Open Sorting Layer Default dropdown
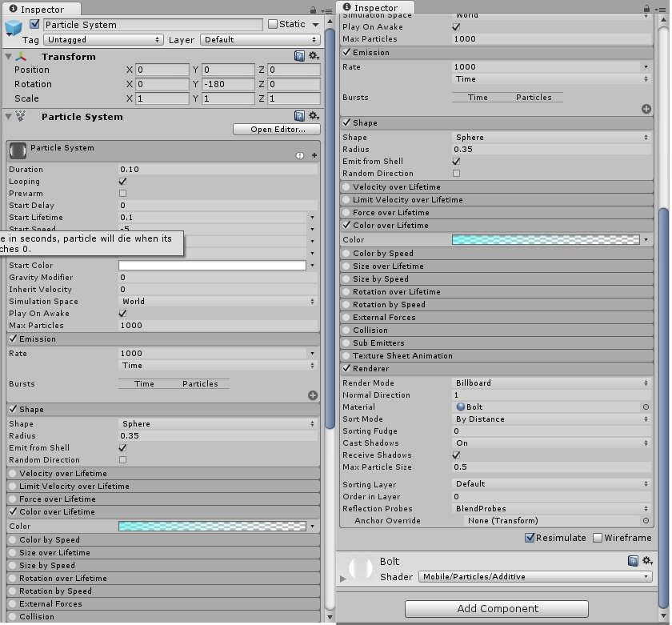Image resolution: width=672 pixels, height=625 pixels. (551, 483)
